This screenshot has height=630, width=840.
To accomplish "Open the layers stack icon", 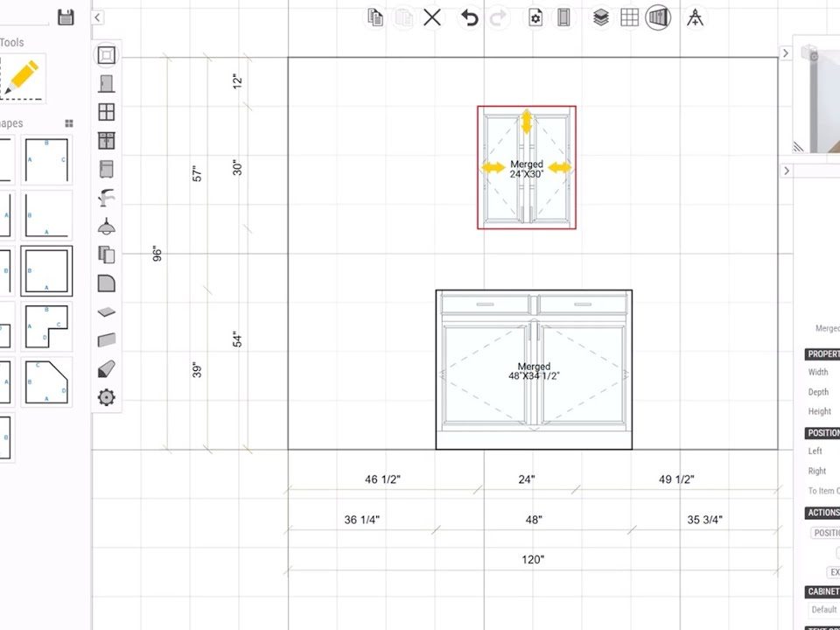I will (x=600, y=17).
